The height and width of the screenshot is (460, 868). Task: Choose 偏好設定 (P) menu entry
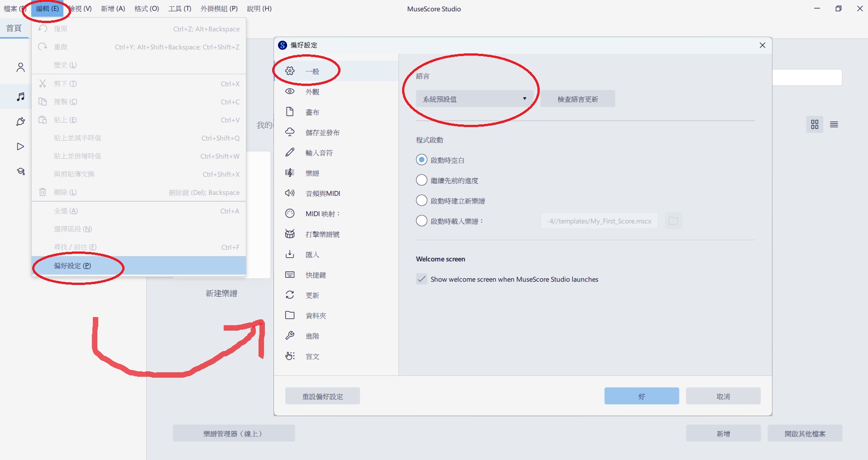pyautogui.click(x=72, y=266)
